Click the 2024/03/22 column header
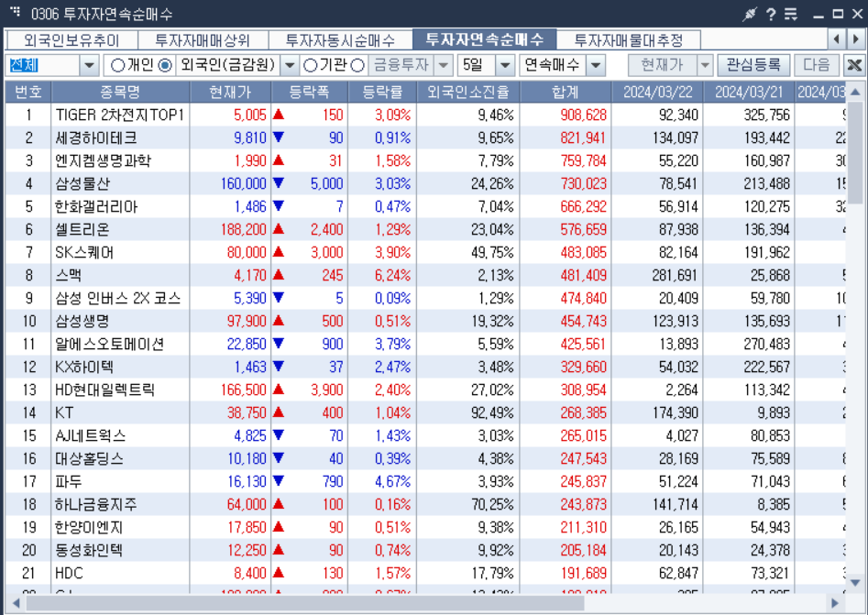 [657, 92]
